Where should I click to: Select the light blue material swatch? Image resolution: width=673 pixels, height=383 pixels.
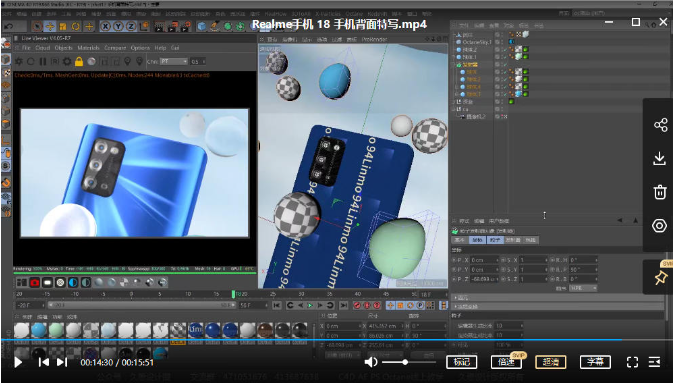(109, 331)
